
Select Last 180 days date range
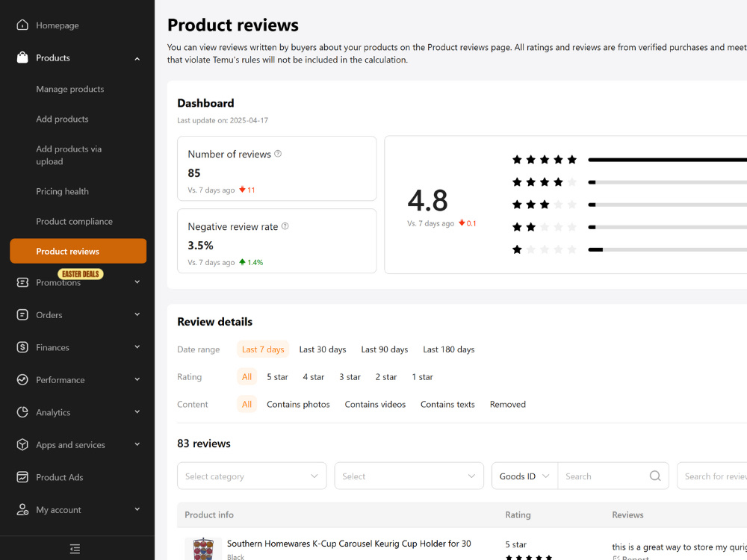(449, 349)
